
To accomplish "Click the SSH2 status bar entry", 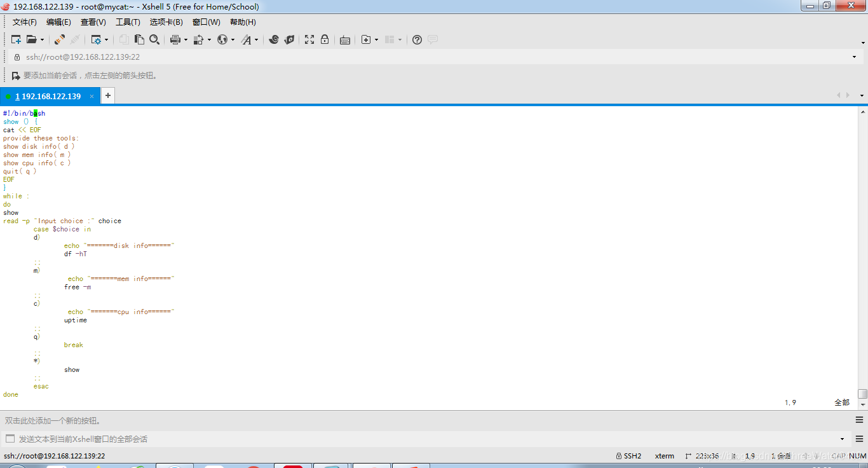I will point(629,456).
